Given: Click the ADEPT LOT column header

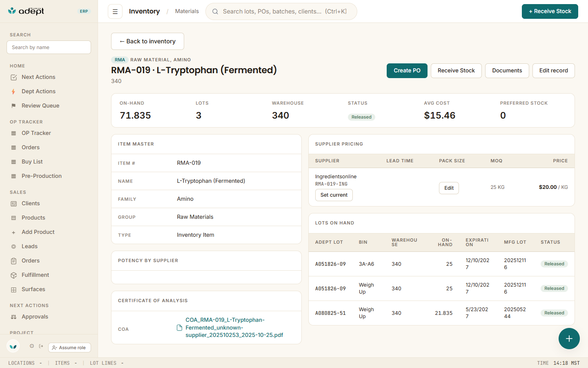Looking at the screenshot, I should (329, 242).
